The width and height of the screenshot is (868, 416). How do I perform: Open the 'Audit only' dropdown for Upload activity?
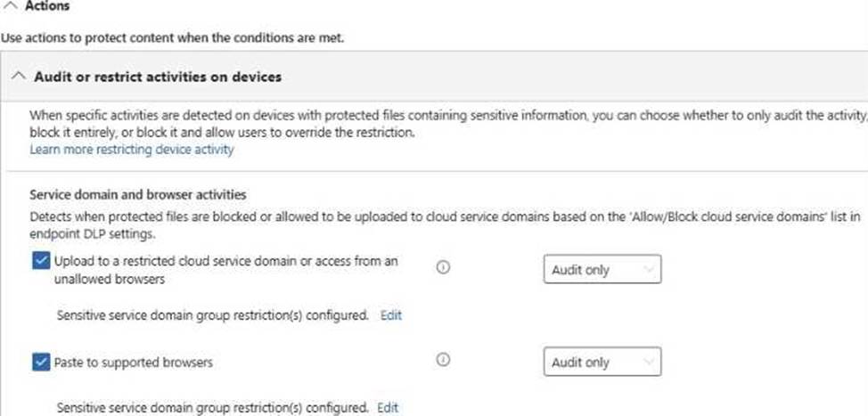[x=602, y=270]
